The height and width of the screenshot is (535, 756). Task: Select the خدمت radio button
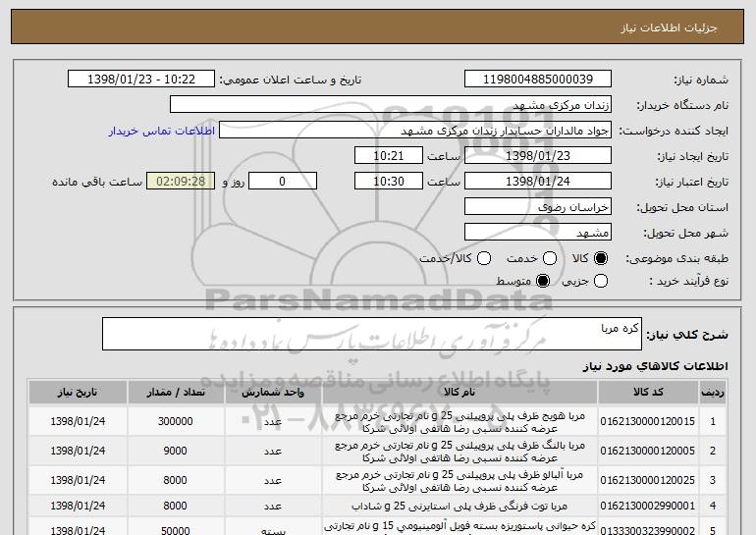point(550,258)
